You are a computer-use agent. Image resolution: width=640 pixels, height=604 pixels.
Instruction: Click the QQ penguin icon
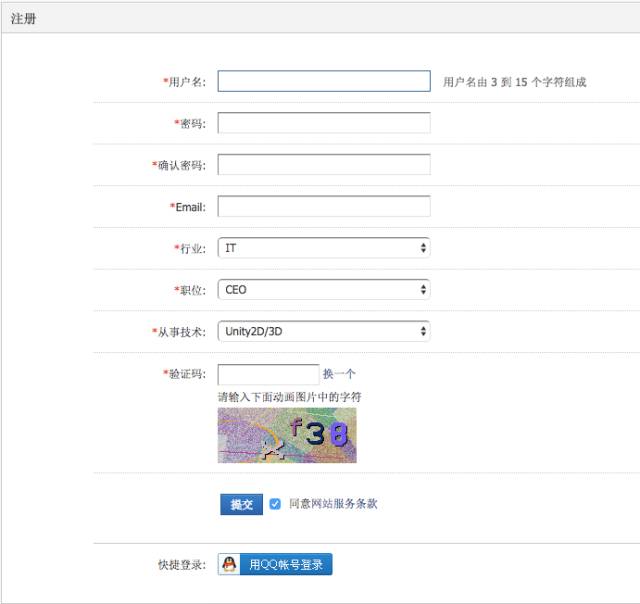230,565
